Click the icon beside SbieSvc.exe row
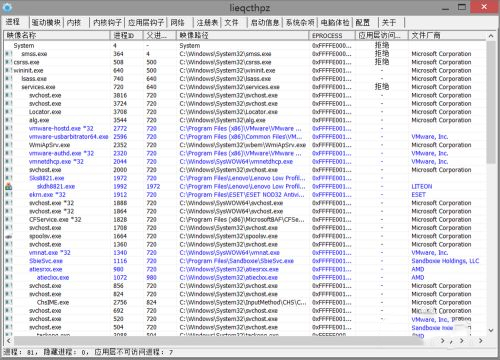 click(9, 261)
